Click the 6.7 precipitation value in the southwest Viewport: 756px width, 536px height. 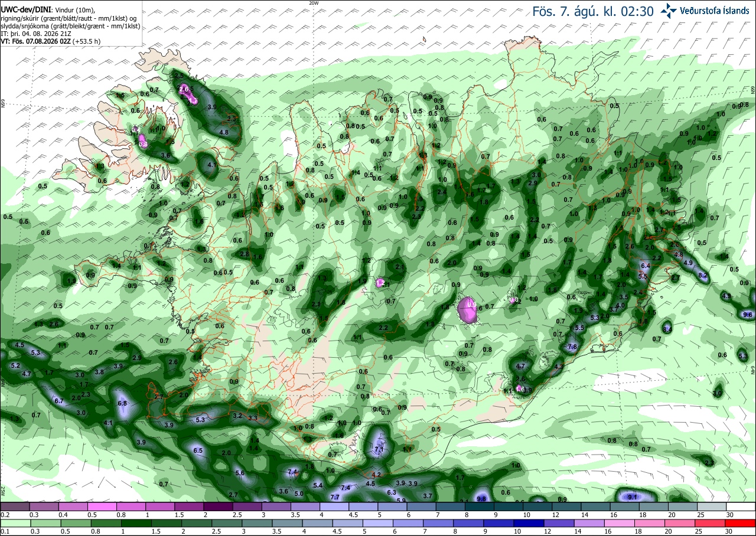[x=58, y=401]
